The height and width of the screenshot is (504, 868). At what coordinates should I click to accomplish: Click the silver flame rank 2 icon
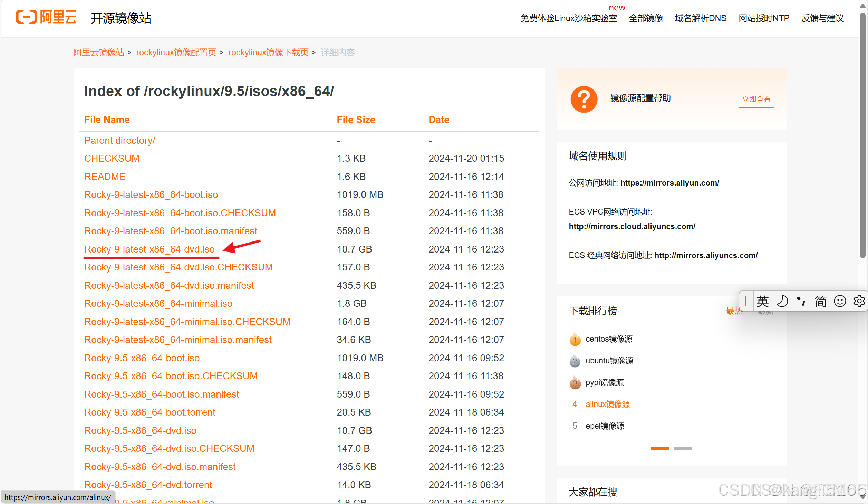pos(575,361)
